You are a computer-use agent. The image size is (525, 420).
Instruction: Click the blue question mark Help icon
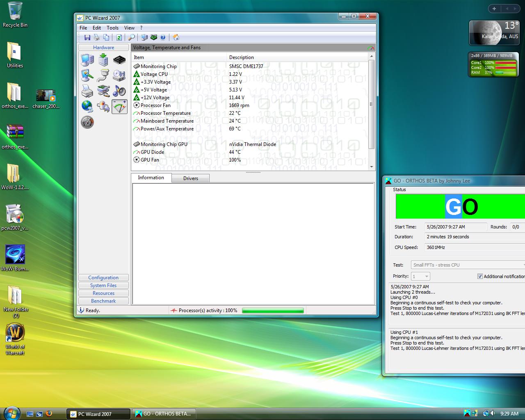pyautogui.click(x=163, y=37)
